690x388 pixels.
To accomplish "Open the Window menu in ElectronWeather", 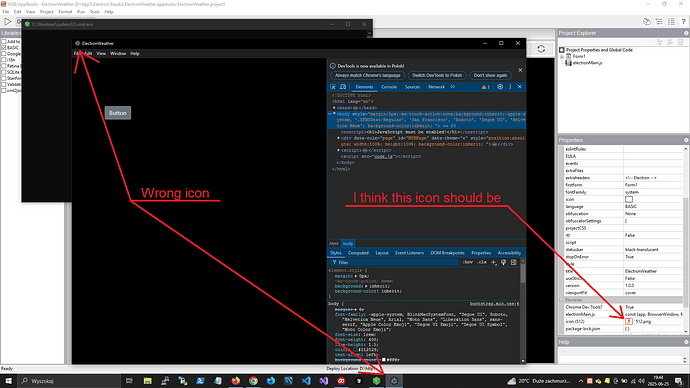I will click(118, 54).
